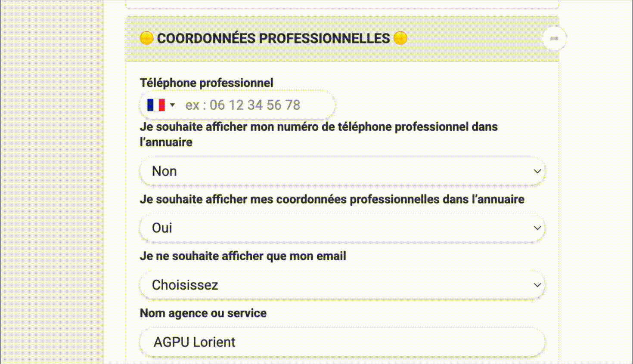The height and width of the screenshot is (364, 633).
Task: Click the 'Je ne souhaite afficher que mon email' label
Action: [x=243, y=256]
